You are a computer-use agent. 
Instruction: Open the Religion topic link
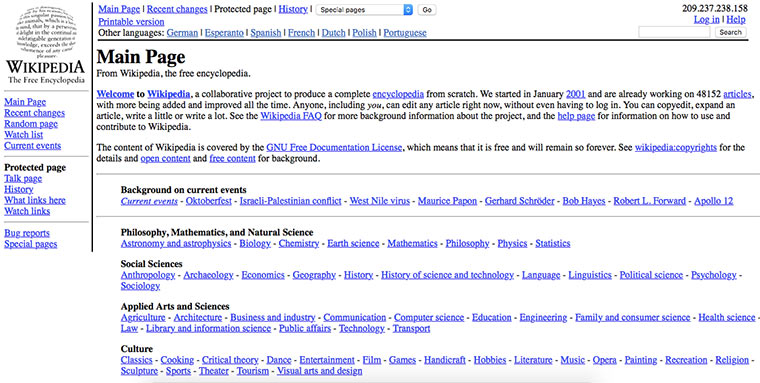pos(732,360)
